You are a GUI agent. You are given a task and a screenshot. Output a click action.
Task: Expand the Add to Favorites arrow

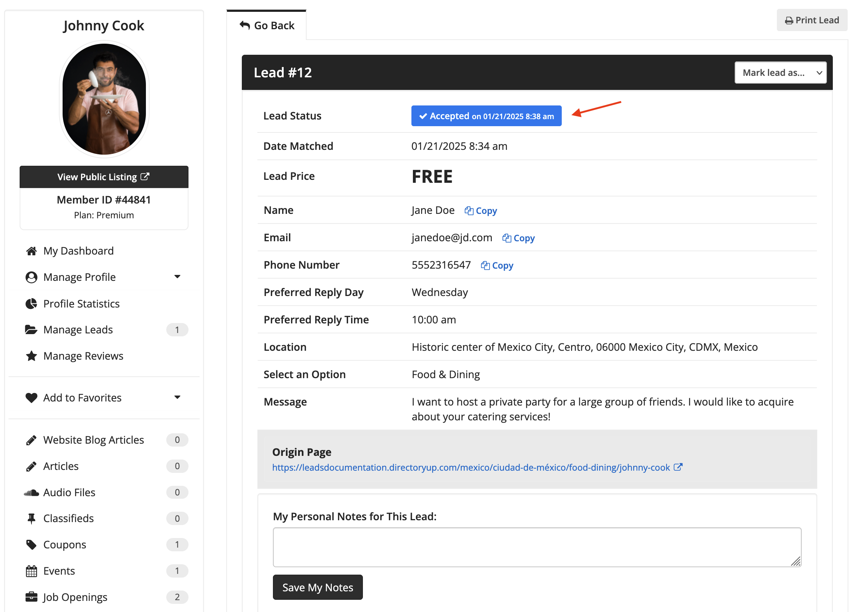coord(177,397)
